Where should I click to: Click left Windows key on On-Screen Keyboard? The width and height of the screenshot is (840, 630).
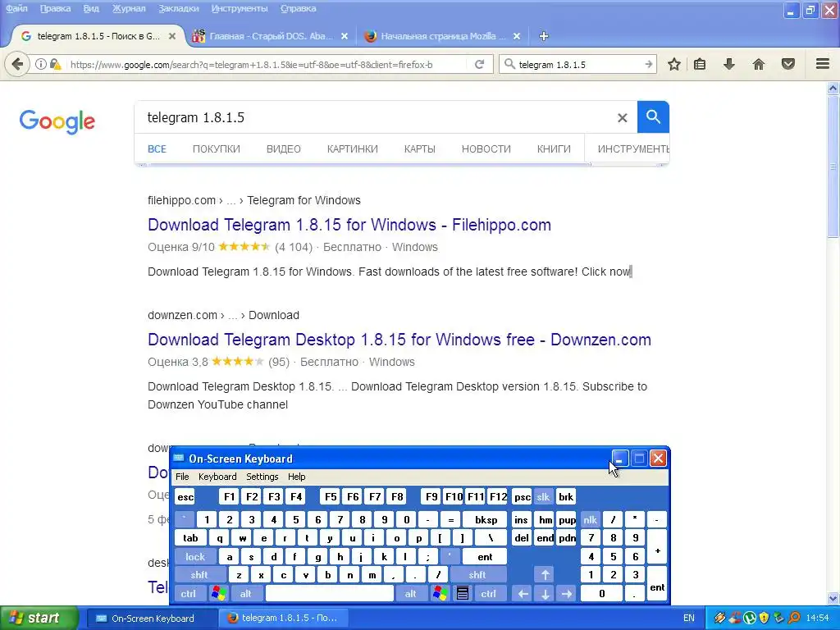click(x=218, y=594)
